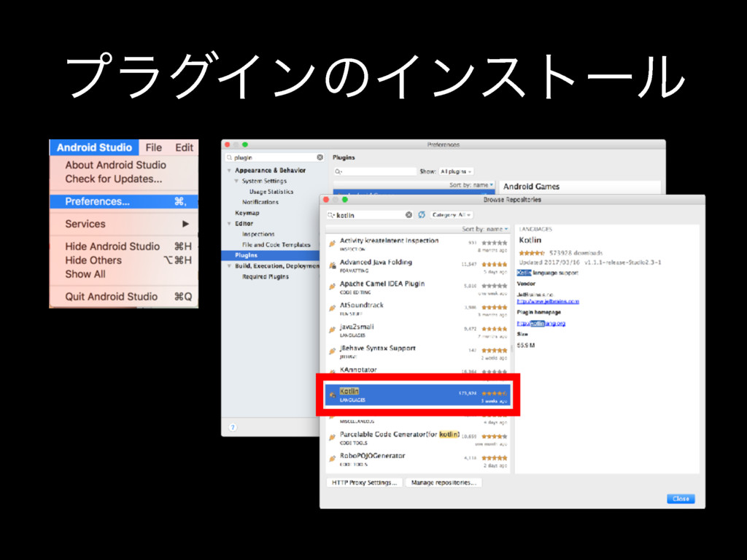Viewport: 747px width, 560px height.
Task: Select AtSoundtrack plugin row
Action: 417,308
